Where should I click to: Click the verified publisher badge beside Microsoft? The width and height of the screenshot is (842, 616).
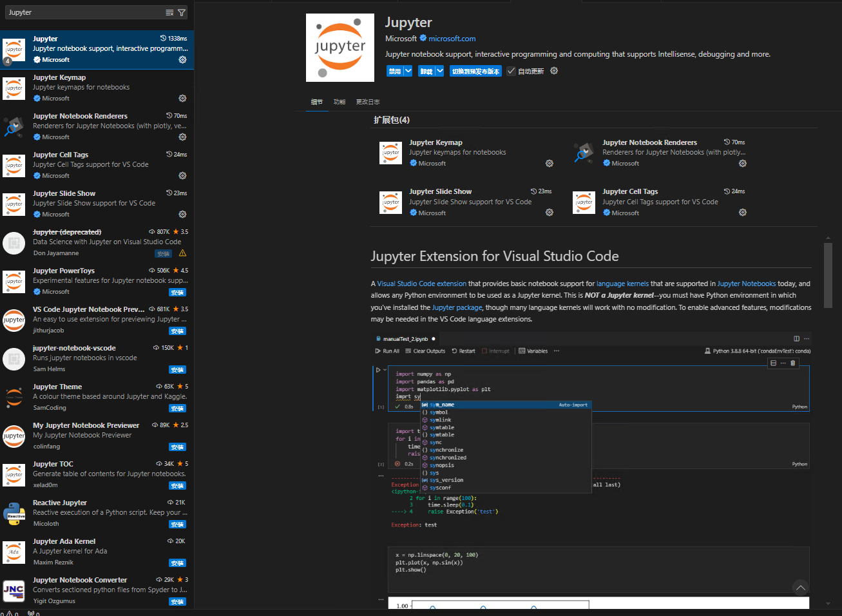tap(423, 38)
